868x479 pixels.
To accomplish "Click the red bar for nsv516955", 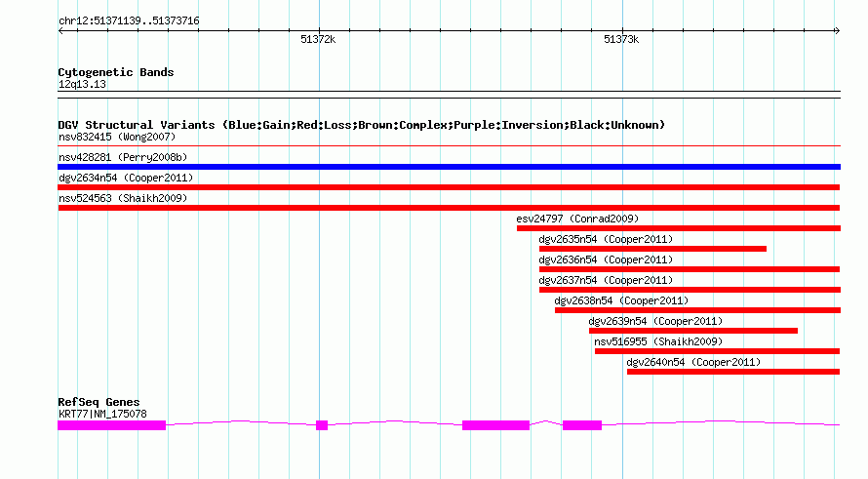I will point(718,351).
